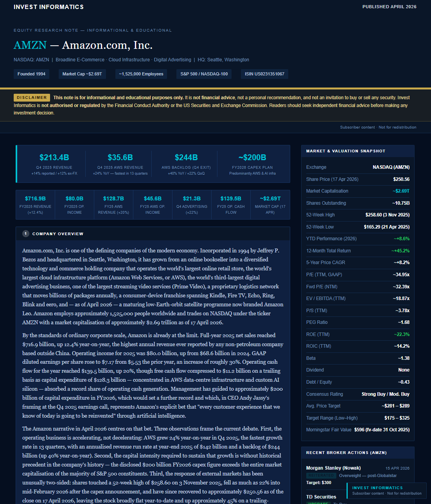Click the $716.9B FY2025 revenue tile
The height and width of the screenshot is (504, 431).
[35, 205]
